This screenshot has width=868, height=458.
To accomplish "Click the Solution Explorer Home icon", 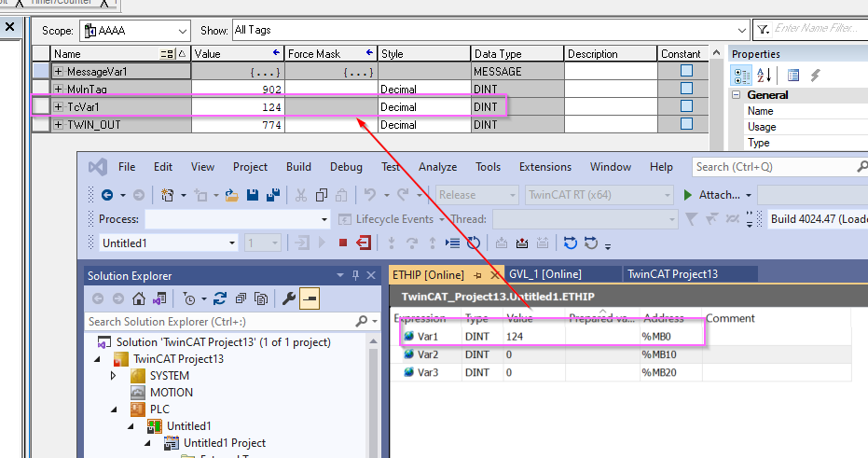I will [138, 299].
